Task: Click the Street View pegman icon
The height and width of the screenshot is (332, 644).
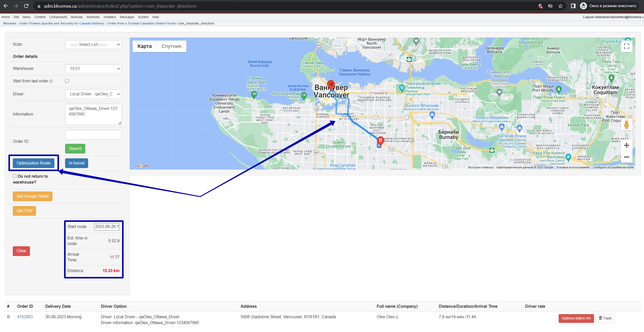Action: click(626, 125)
